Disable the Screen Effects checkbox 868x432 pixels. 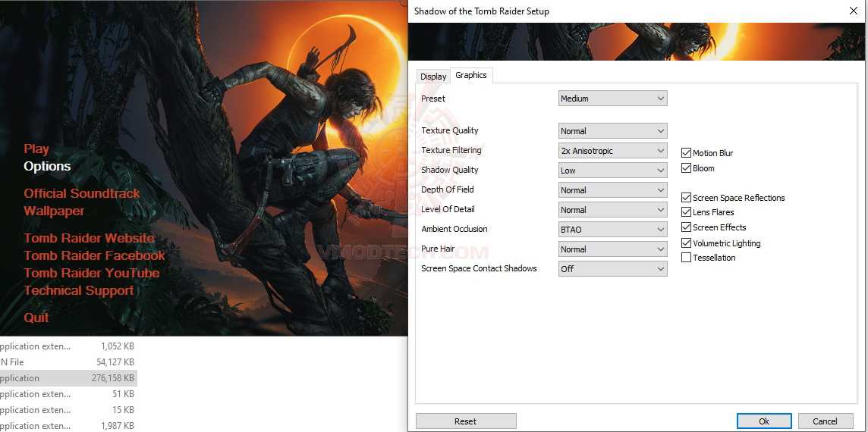point(687,227)
